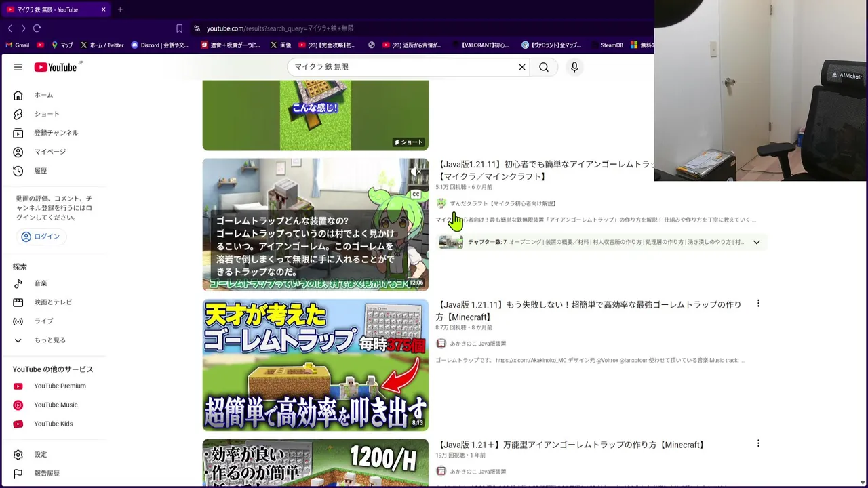Open the chapter preview thumbnail beside チャプター数

[x=451, y=242]
